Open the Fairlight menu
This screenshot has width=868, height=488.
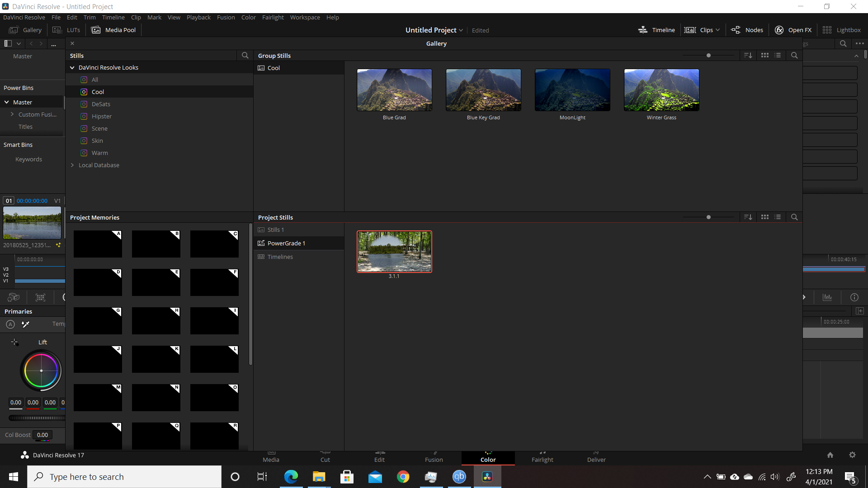(x=273, y=17)
